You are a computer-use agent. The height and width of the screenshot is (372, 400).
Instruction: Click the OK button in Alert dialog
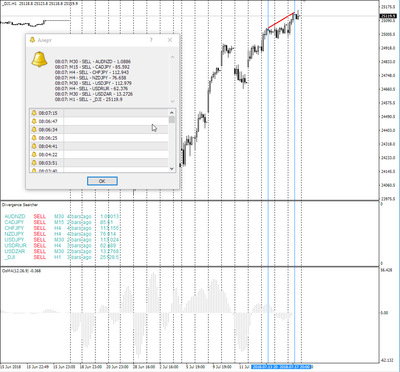102,181
